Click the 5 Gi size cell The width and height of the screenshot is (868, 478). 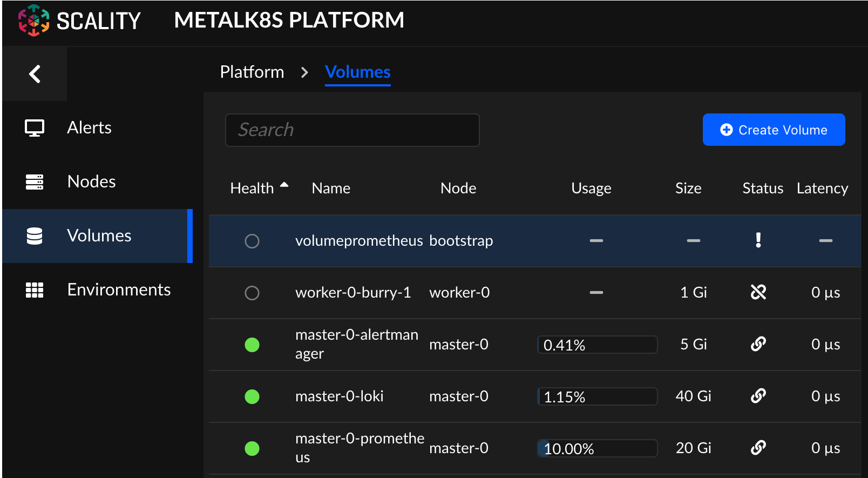pos(694,344)
